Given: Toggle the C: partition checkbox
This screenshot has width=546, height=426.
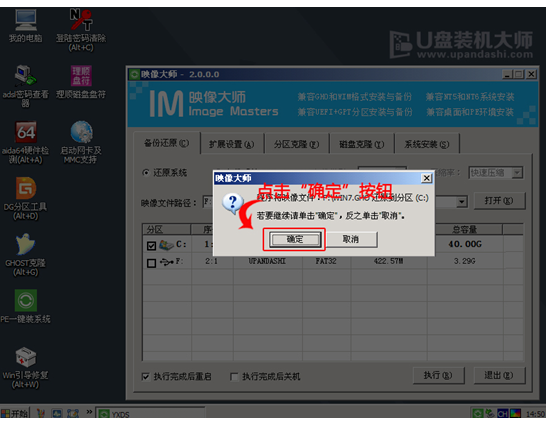Looking at the screenshot, I should (151, 246).
